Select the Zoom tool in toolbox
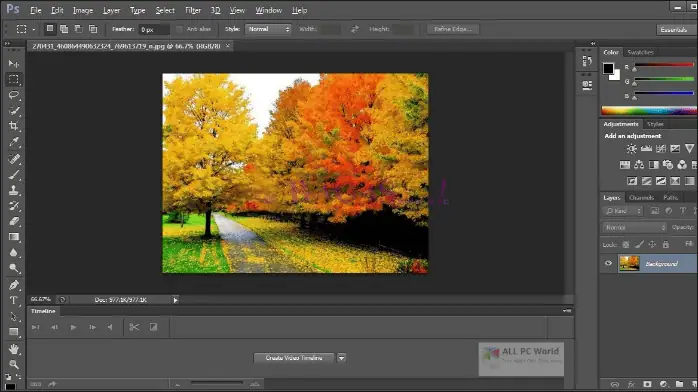698x392 pixels. point(14,364)
